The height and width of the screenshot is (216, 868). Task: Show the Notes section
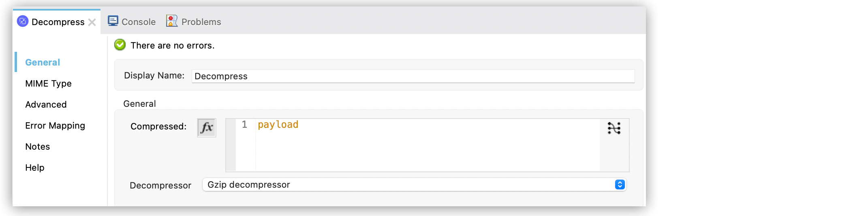[37, 146]
